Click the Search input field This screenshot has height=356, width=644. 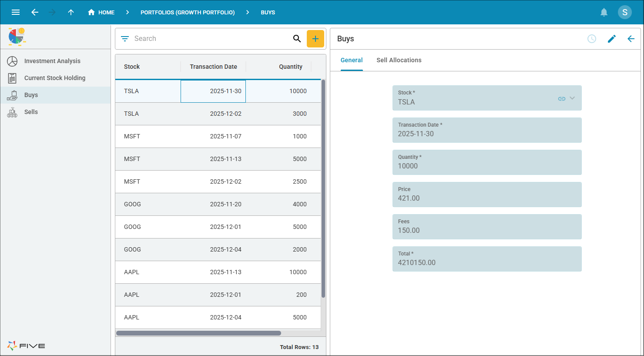pyautogui.click(x=211, y=39)
